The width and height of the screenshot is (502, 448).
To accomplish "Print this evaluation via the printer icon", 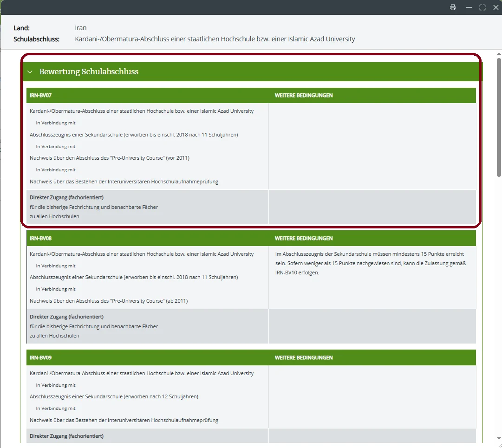I will pos(453,7).
